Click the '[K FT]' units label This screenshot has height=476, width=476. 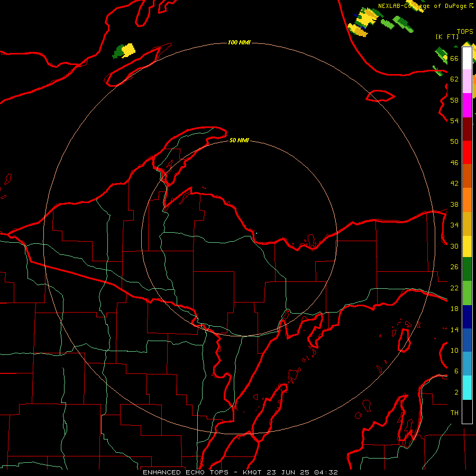[447, 37]
